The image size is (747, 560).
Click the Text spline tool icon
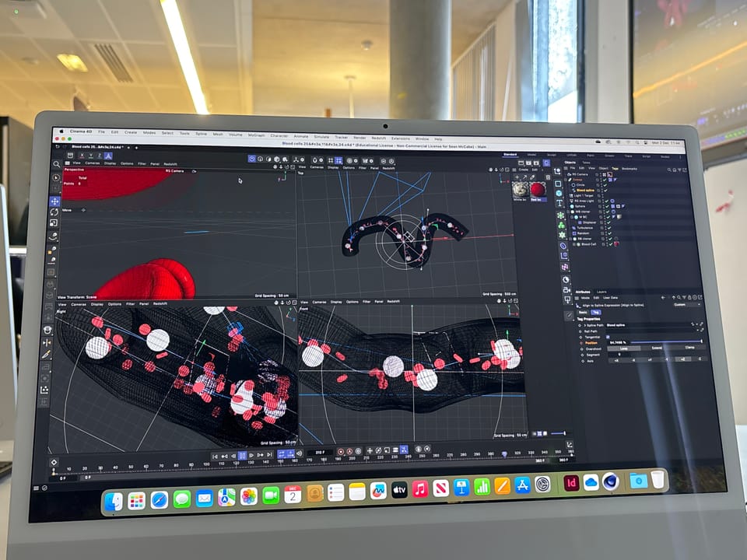point(559,204)
